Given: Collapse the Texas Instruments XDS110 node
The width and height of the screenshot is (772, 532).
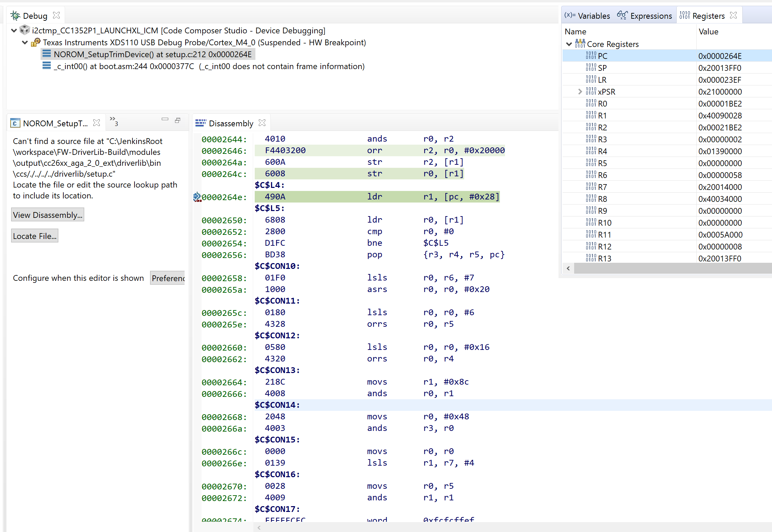Looking at the screenshot, I should (25, 43).
